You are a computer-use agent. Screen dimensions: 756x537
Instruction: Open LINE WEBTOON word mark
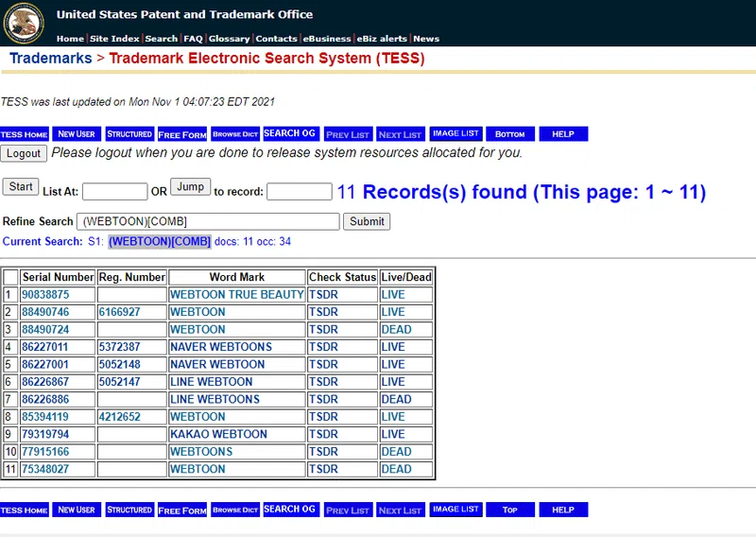tap(211, 382)
